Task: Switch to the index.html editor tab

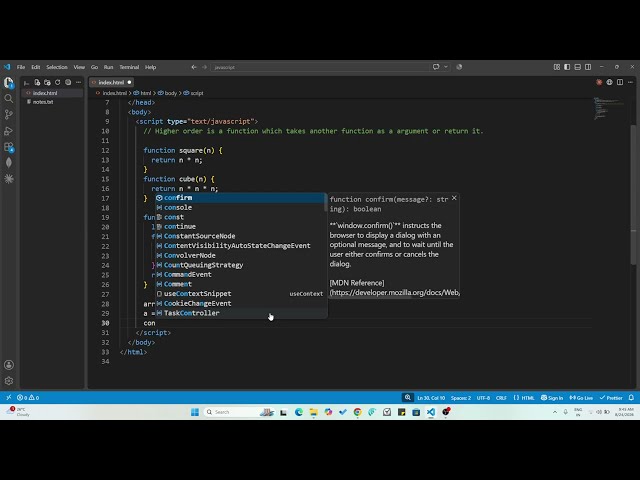Action: (111, 82)
